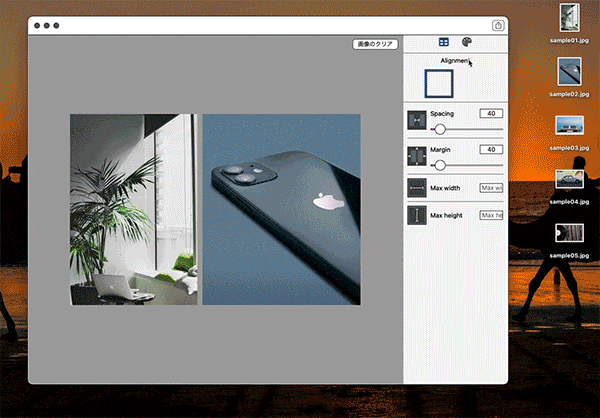Switch to the color palette tab

pos(466,42)
